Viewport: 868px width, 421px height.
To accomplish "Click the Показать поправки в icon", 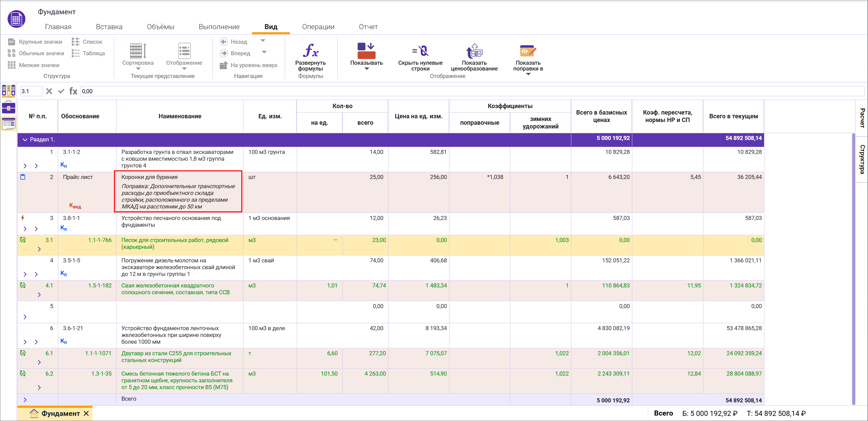I will [527, 52].
